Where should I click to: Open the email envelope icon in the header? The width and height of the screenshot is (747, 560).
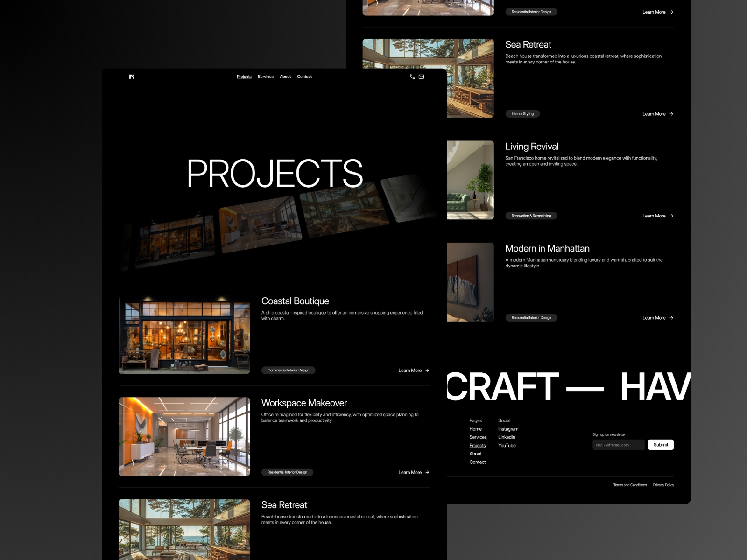[422, 77]
